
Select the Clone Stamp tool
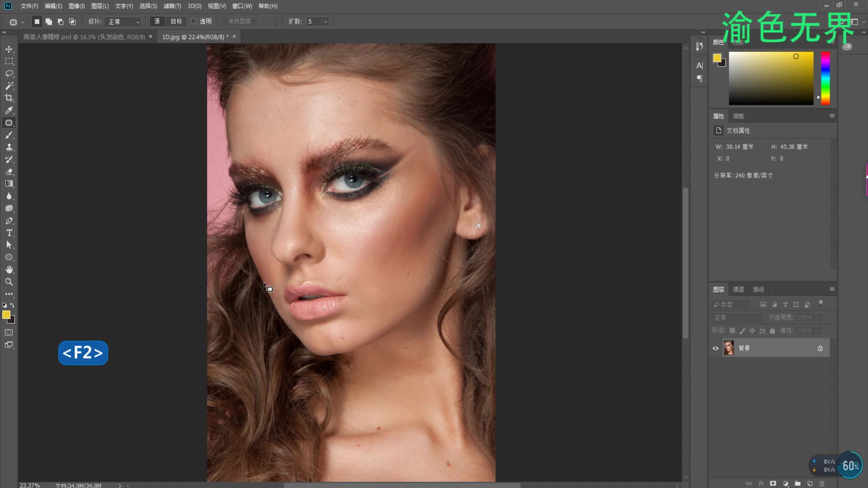[x=9, y=147]
